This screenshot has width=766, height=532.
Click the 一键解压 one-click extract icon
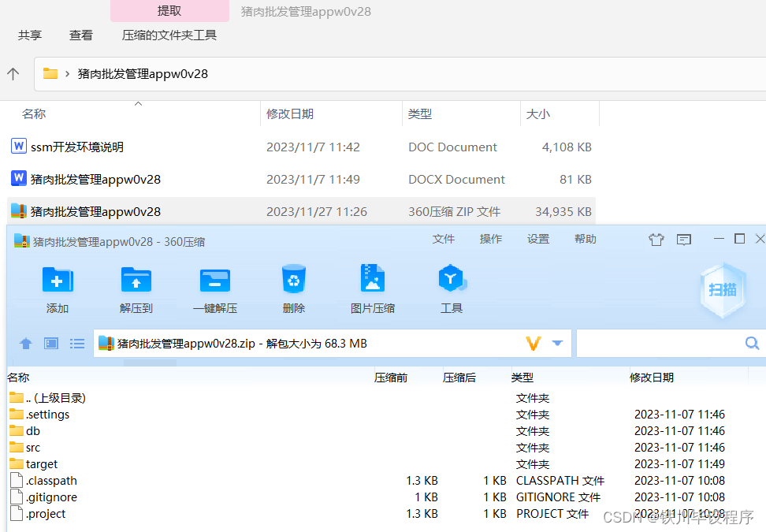215,280
